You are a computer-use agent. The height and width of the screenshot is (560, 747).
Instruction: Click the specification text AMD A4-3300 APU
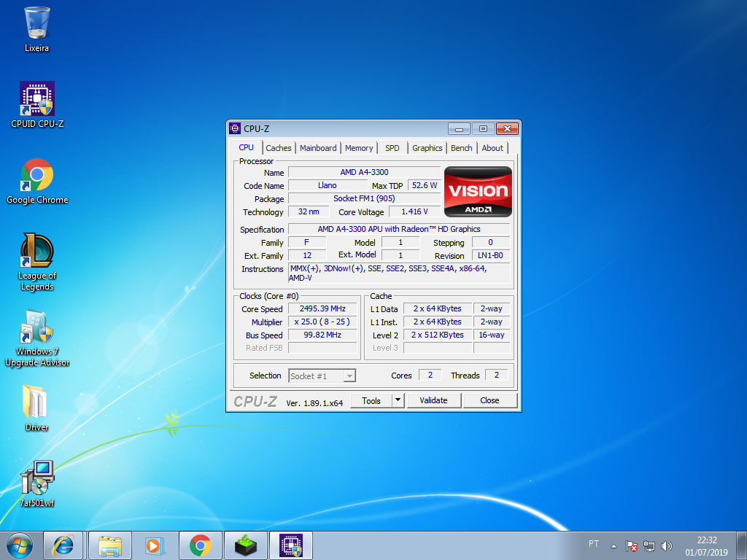pyautogui.click(x=399, y=229)
